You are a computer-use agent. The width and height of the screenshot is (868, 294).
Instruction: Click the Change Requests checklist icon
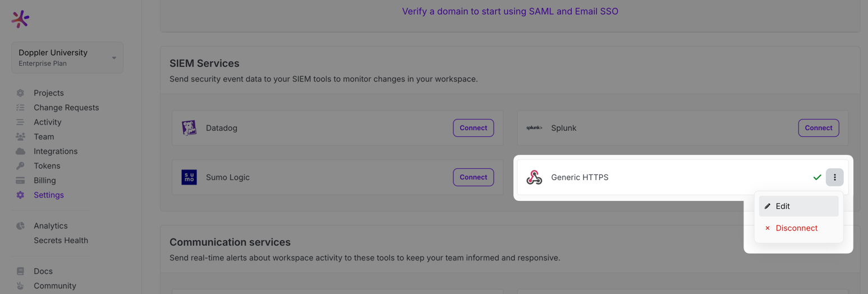20,108
